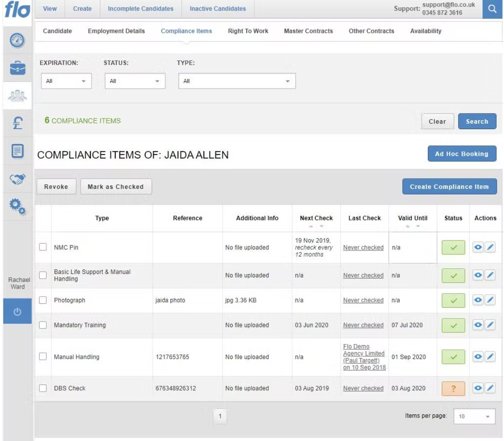Viewport: 504px width, 441px height.
Task: Click the support@flo.co.uk email address
Action: click(x=448, y=4)
